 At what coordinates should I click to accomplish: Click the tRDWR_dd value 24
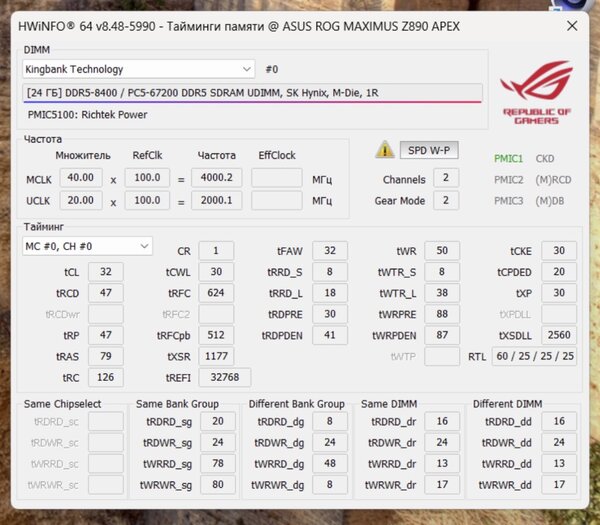[559, 442]
